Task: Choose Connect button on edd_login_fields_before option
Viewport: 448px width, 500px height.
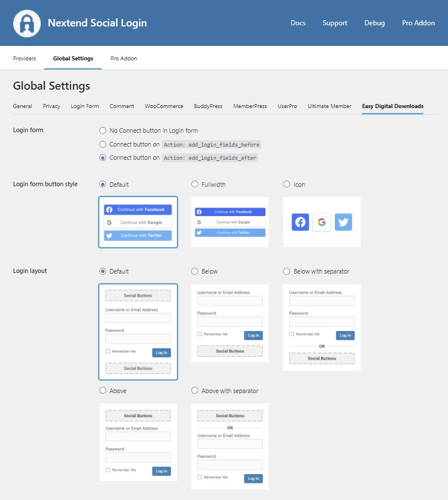Action: pos(103,144)
